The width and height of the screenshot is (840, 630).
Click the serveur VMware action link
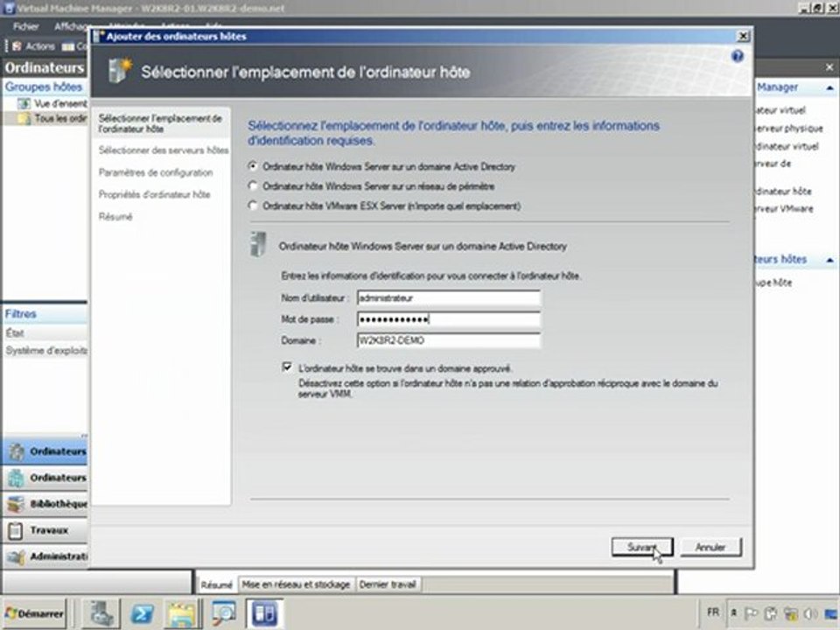click(x=784, y=209)
